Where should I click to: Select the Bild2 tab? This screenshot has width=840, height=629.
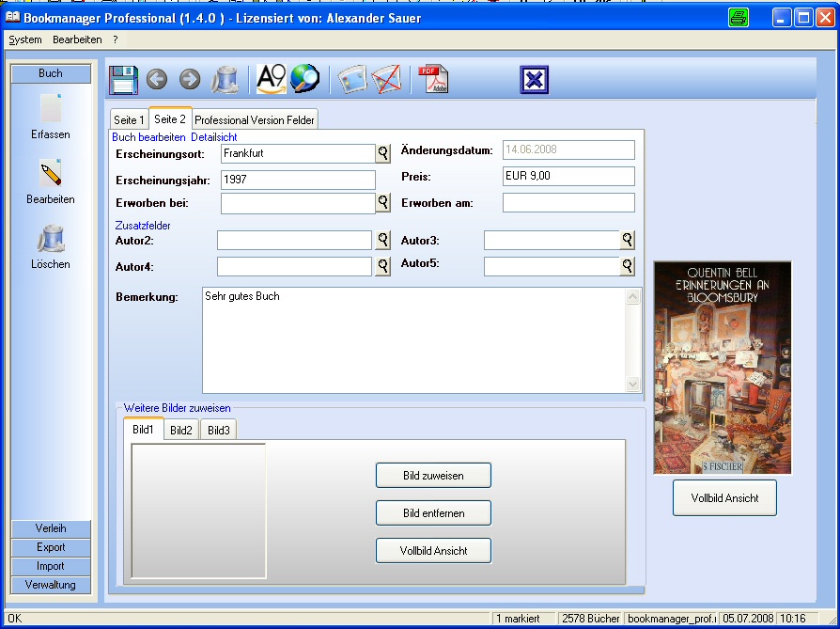pyautogui.click(x=181, y=431)
